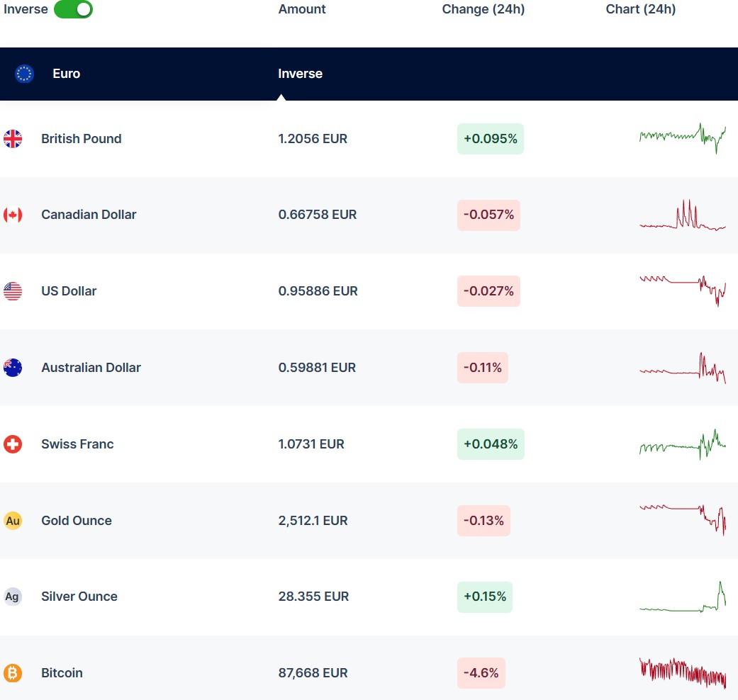The height and width of the screenshot is (700, 738).
Task: Click the Swiss Franc flag icon
Action: (13, 444)
